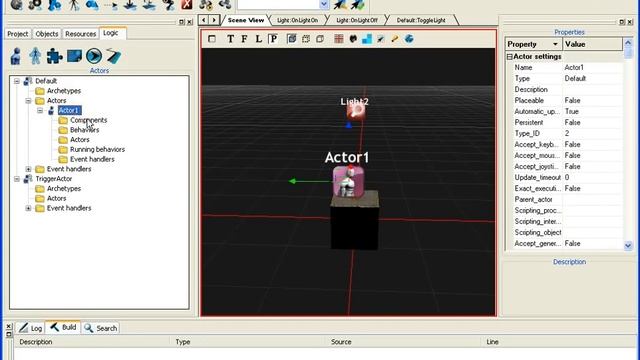Collapse the Actor1 node
640x360 pixels.
click(x=40, y=111)
